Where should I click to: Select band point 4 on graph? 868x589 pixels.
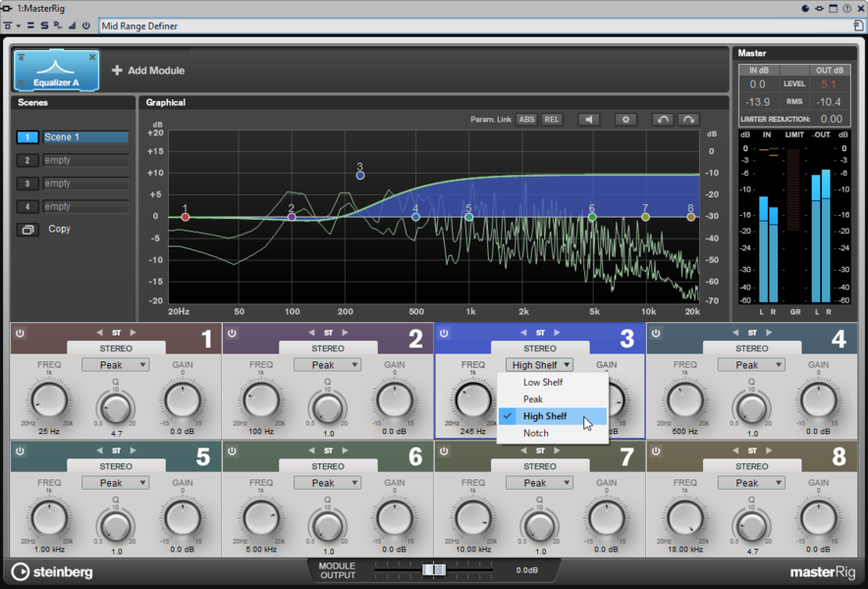415,217
